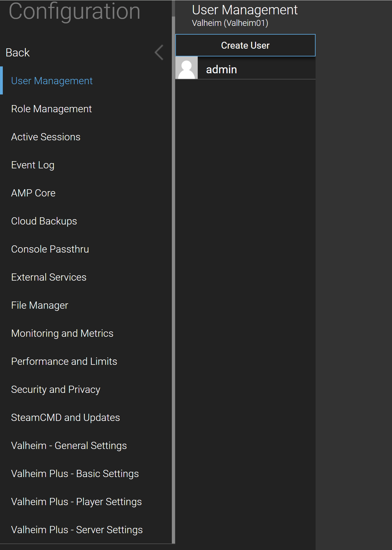Open File Manager settings
Viewport: 392px width, 550px height.
pyautogui.click(x=40, y=305)
